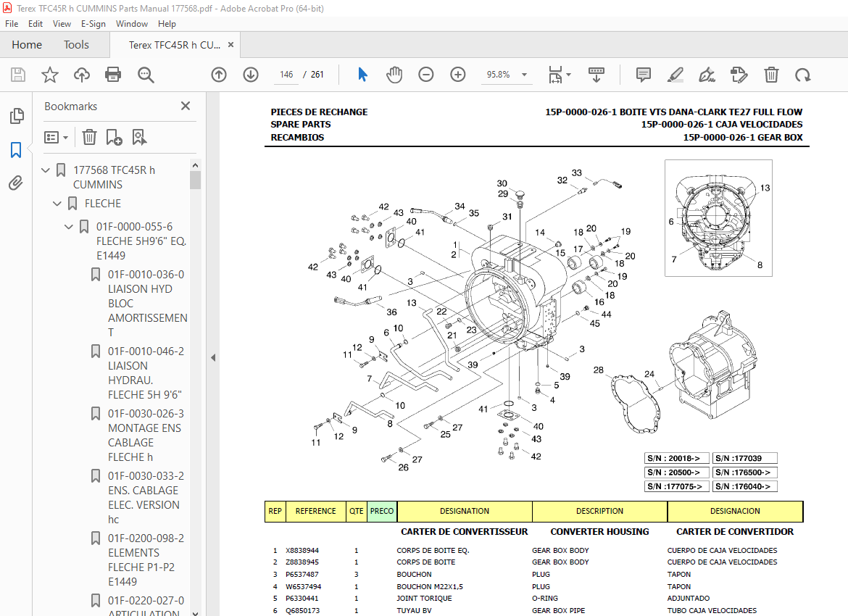
Task: Open the Page Thumbnails side panel
Action: tap(17, 116)
